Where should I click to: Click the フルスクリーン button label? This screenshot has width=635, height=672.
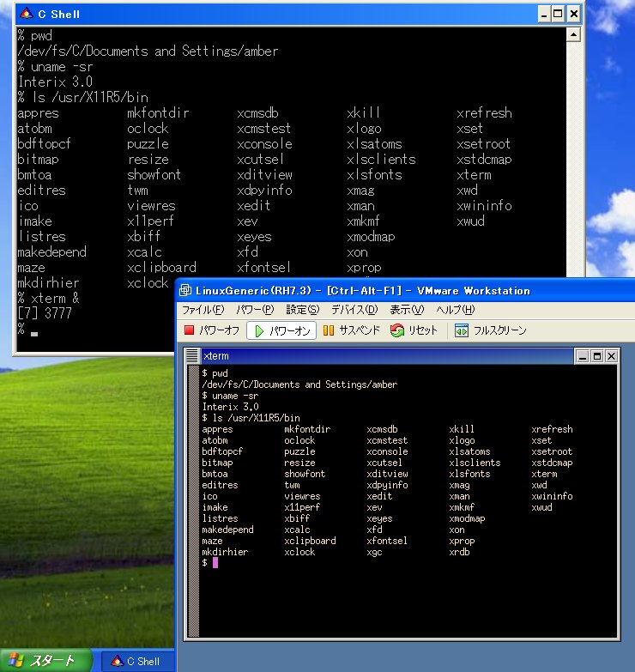[x=499, y=330]
